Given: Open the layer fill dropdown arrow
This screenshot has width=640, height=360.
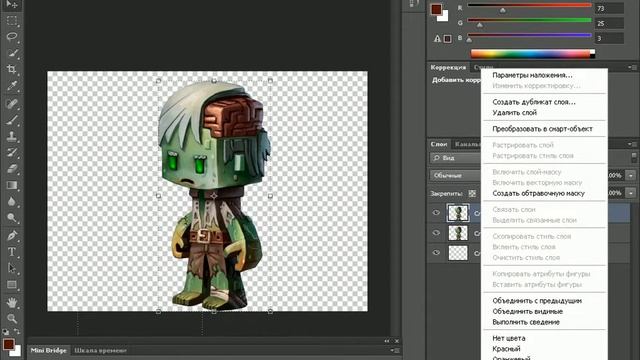Looking at the screenshot, I should [631, 193].
